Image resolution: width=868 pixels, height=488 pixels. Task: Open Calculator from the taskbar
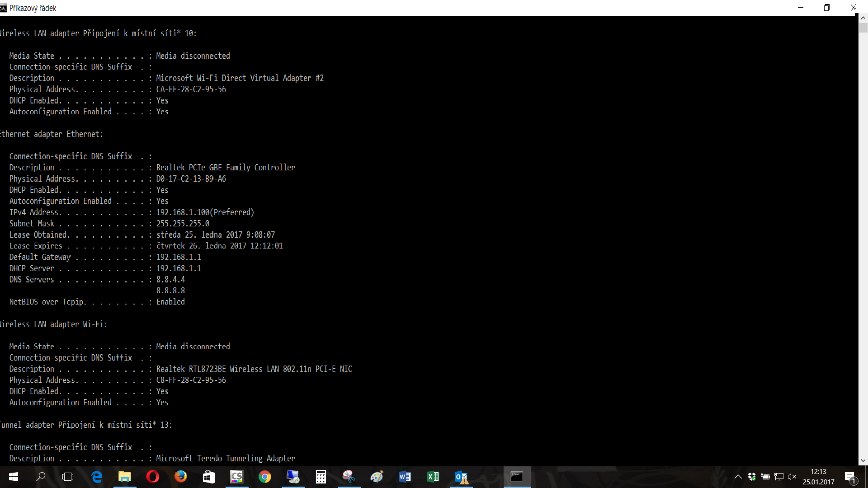tap(321, 477)
